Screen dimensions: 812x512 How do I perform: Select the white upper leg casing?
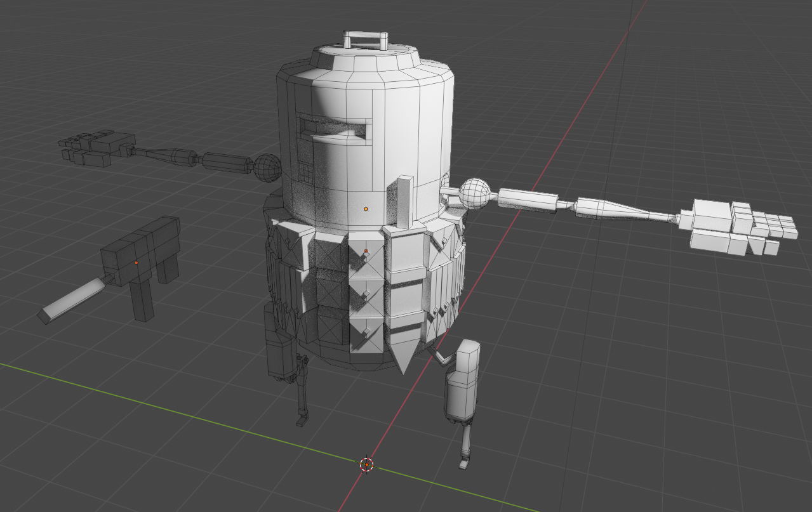(463, 381)
